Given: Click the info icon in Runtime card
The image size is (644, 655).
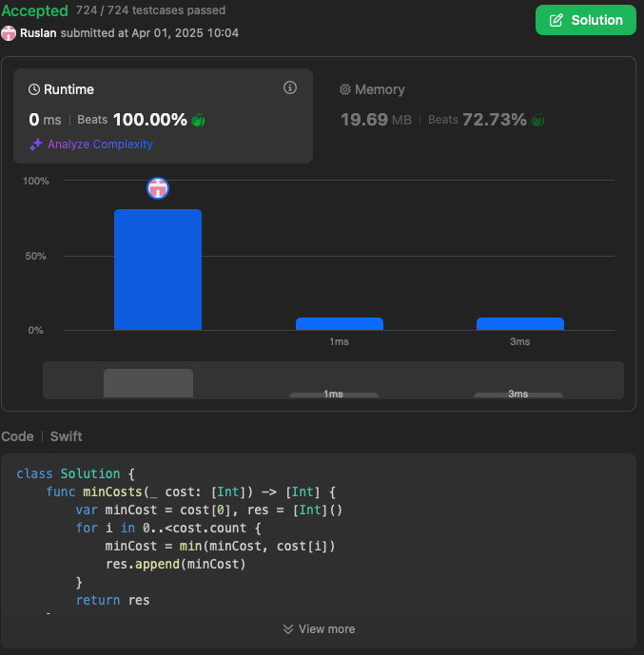Looking at the screenshot, I should (x=290, y=88).
